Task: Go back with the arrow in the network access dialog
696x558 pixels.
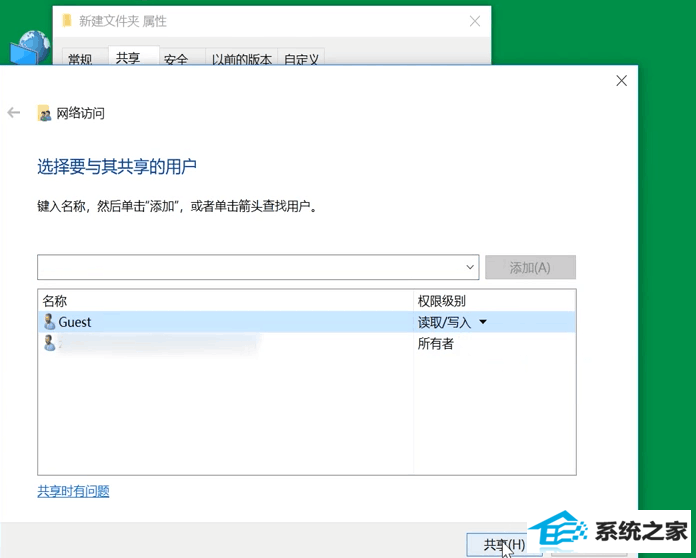Action: [x=14, y=113]
